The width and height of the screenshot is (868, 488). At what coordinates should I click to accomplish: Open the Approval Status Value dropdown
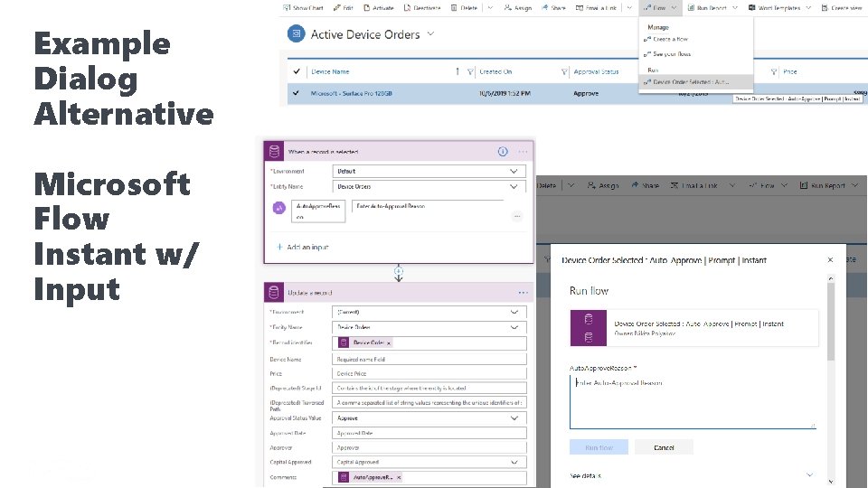(429, 418)
